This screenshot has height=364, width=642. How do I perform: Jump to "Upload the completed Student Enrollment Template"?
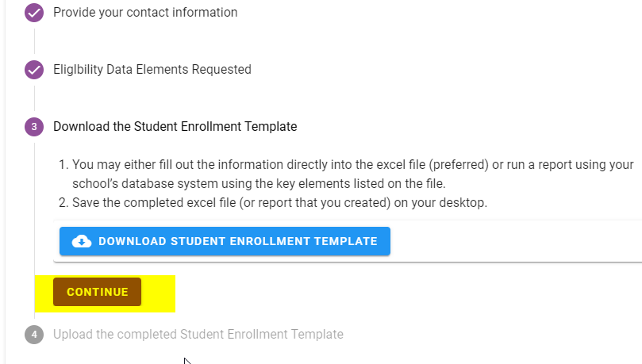[x=198, y=335]
